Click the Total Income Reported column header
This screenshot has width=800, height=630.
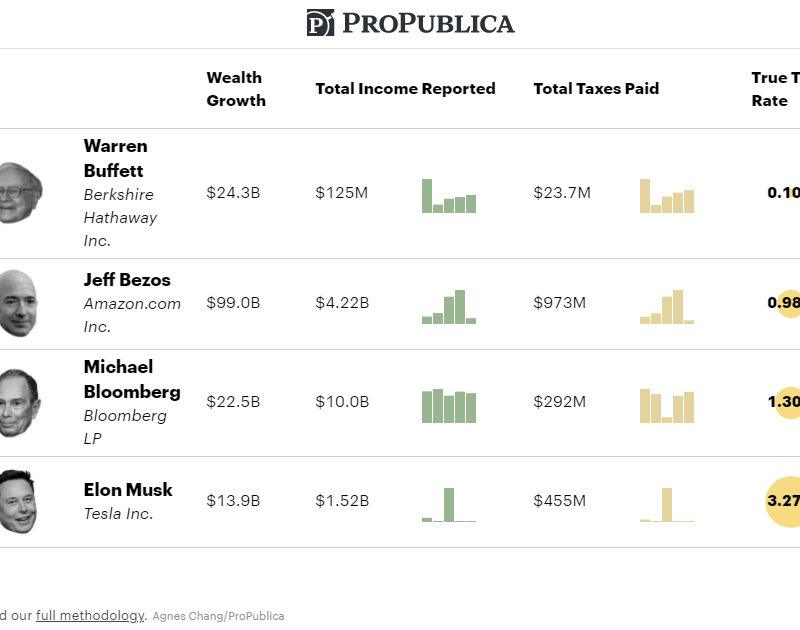405,89
